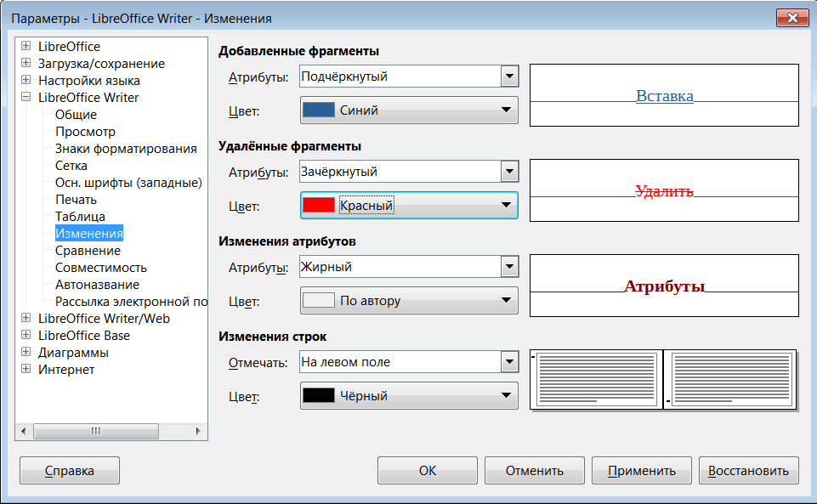Select the highlighted Изменения item
Viewport: 817px width, 504px height.
(89, 234)
